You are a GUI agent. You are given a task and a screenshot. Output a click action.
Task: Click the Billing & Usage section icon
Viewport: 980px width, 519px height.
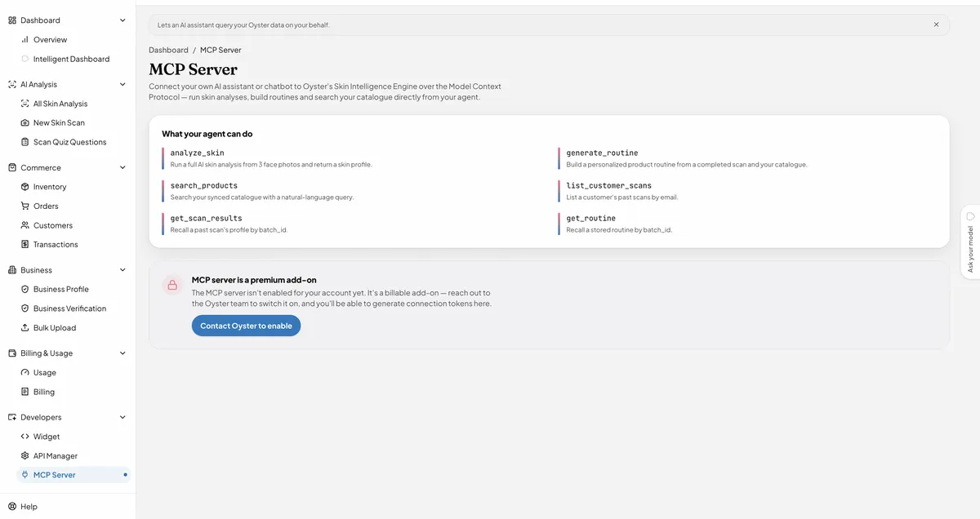[12, 353]
